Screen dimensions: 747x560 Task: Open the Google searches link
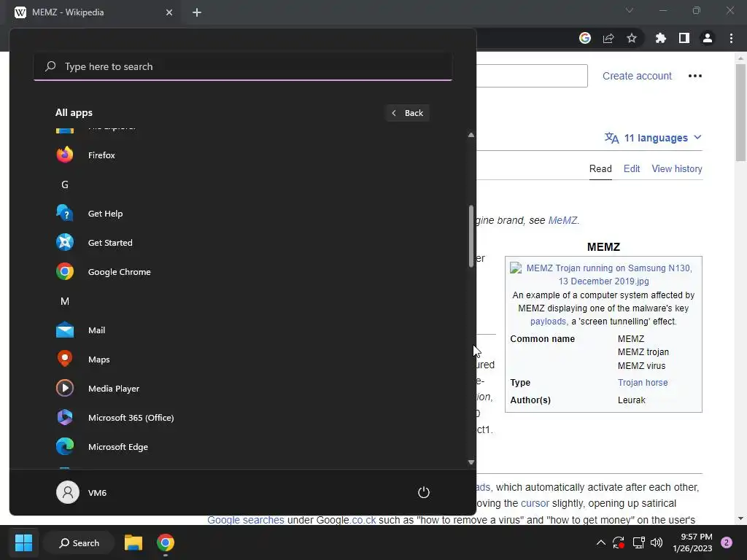click(x=246, y=519)
